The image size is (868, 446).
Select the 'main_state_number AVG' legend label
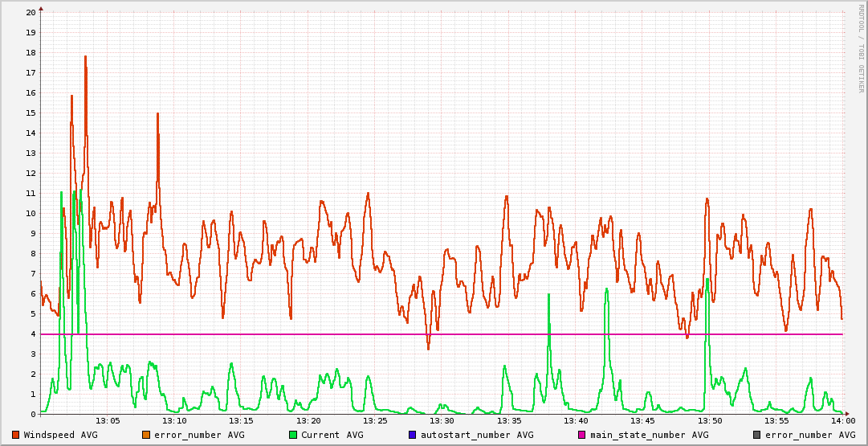[650, 435]
